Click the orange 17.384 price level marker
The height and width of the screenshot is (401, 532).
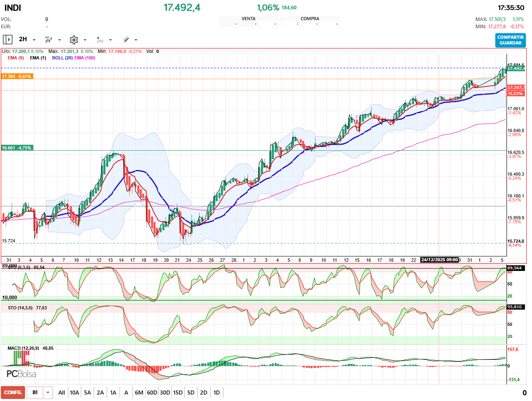pyautogui.click(x=16, y=76)
